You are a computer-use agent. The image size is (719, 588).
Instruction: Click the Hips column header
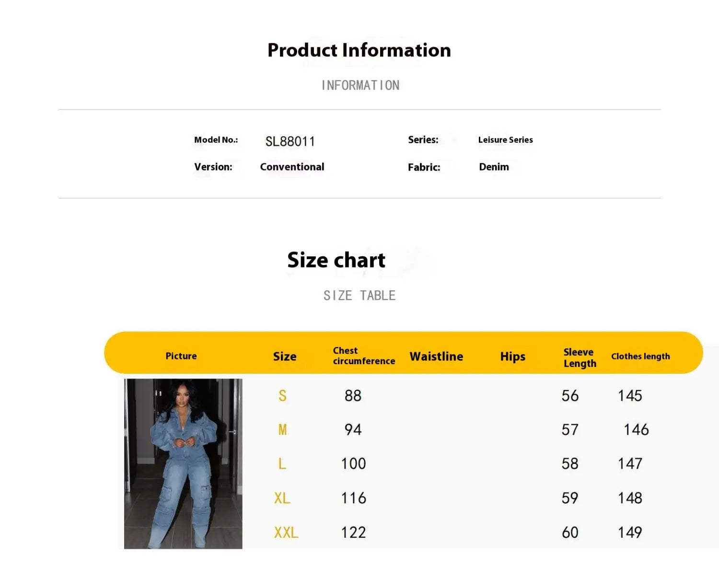click(x=512, y=357)
